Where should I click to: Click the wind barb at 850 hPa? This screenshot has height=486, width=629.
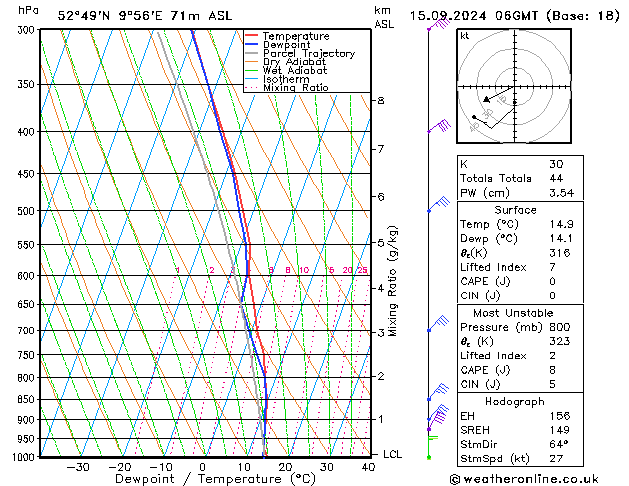(x=438, y=392)
